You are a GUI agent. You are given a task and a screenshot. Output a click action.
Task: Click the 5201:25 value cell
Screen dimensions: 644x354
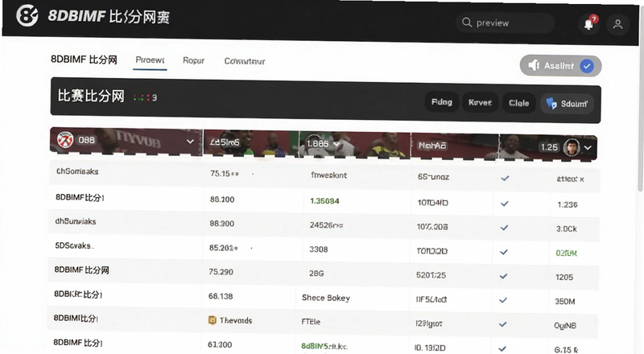point(431,275)
